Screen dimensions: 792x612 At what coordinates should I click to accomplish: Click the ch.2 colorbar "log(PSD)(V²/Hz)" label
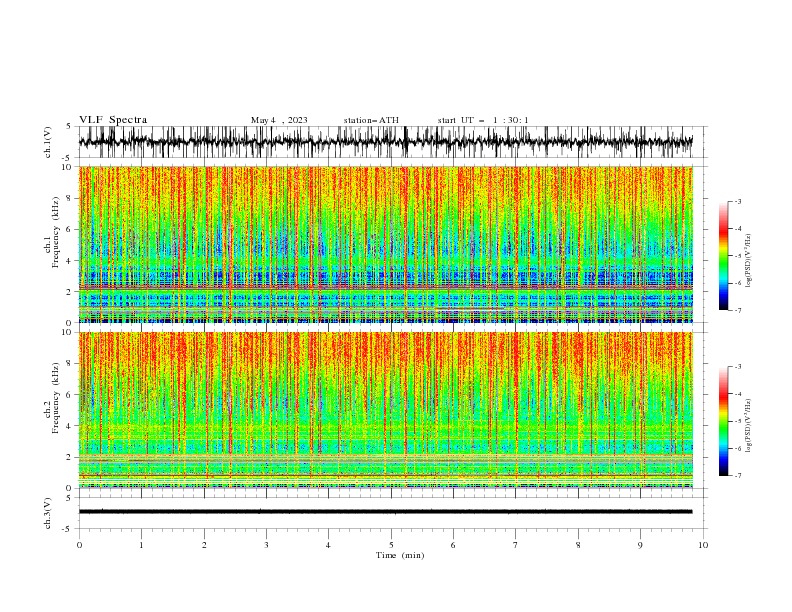pos(749,426)
